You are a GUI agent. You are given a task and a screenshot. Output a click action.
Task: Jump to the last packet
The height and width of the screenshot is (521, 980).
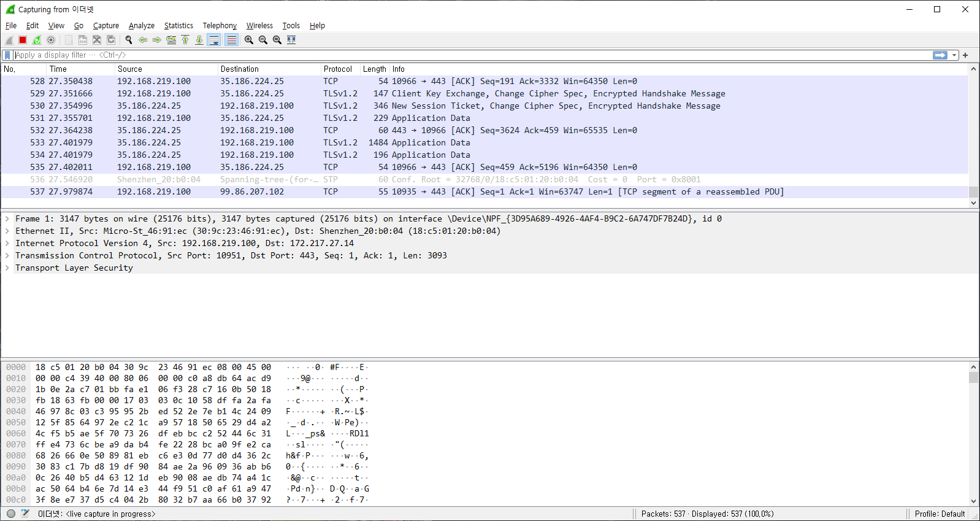pyautogui.click(x=199, y=40)
